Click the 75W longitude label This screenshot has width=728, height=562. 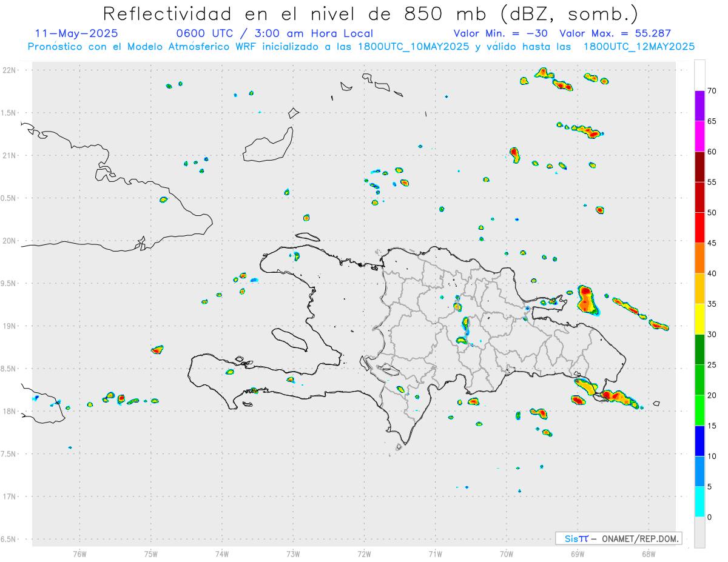click(151, 554)
